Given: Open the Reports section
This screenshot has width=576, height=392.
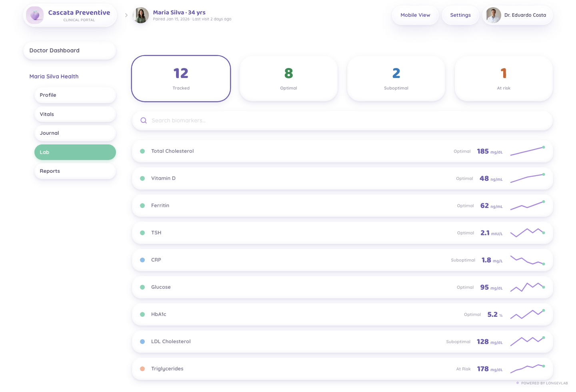Looking at the screenshot, I should pyautogui.click(x=75, y=171).
